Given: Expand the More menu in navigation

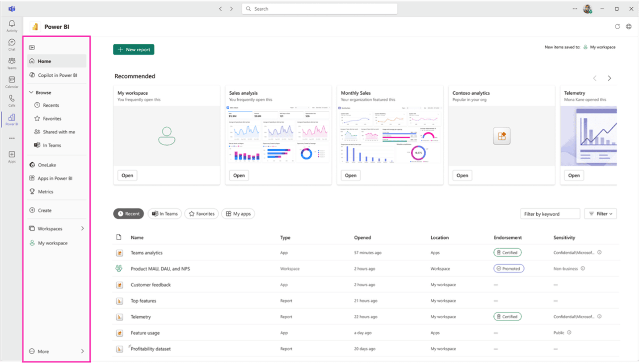Looking at the screenshot, I should (x=82, y=351).
